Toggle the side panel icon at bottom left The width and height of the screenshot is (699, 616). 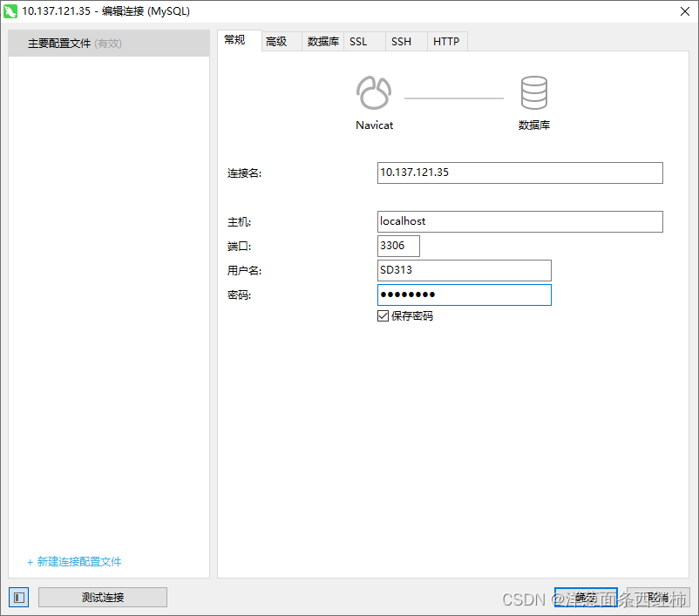18,598
